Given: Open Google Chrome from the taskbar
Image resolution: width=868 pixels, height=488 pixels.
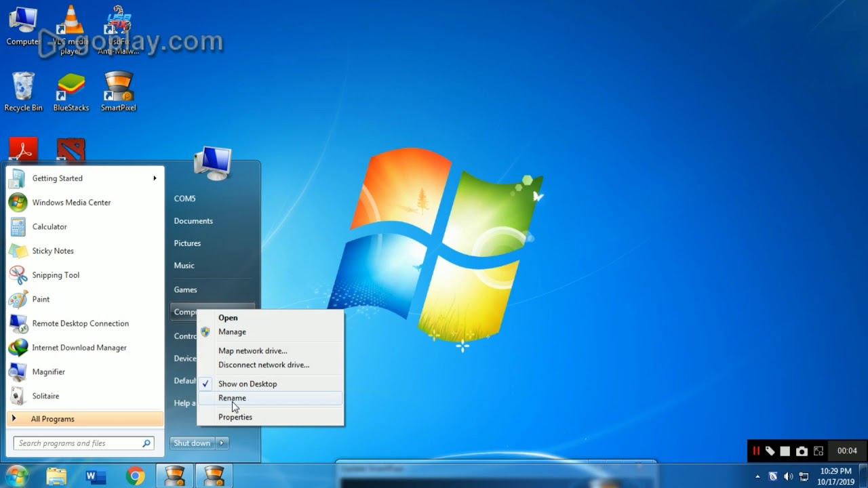Looking at the screenshot, I should click(x=135, y=476).
